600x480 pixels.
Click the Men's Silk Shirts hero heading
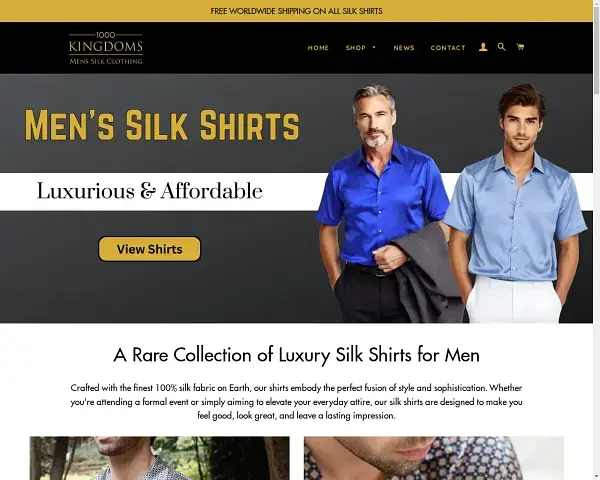point(162,125)
